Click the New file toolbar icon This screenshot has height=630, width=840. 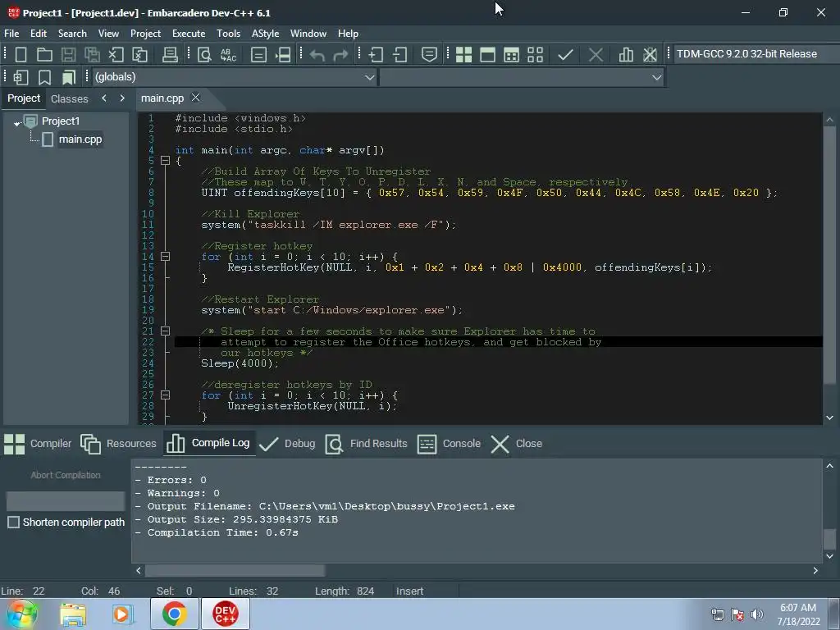tap(21, 55)
